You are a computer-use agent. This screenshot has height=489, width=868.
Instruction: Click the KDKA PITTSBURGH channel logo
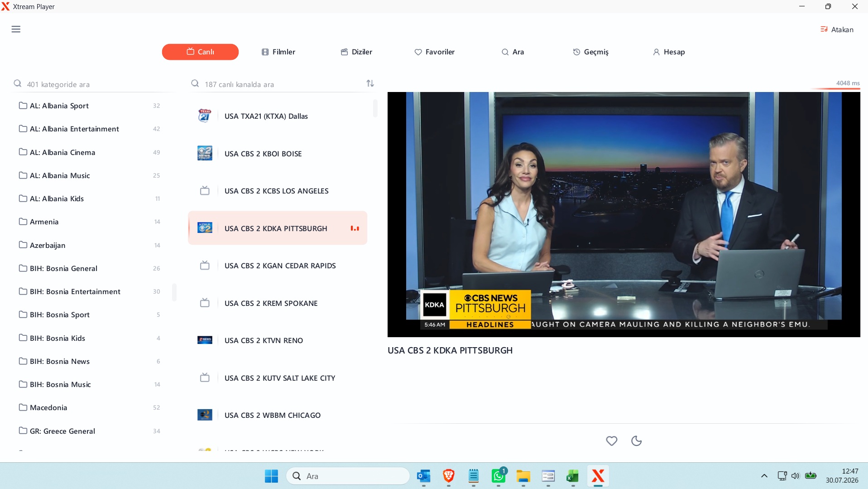tap(205, 228)
